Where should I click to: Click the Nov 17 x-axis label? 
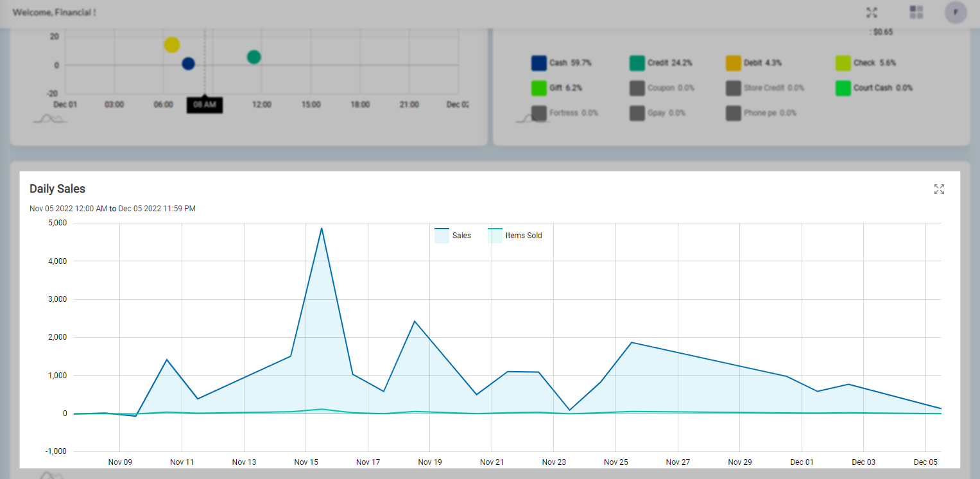(x=368, y=462)
